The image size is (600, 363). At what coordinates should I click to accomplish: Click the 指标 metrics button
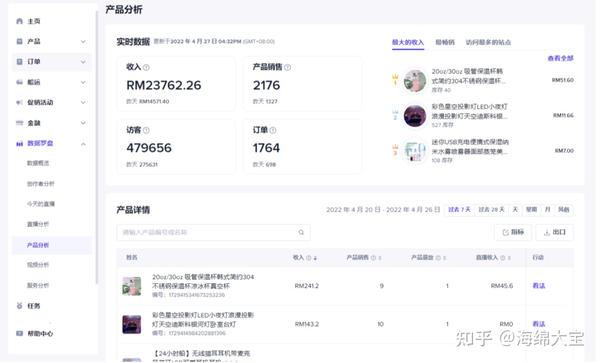[513, 232]
